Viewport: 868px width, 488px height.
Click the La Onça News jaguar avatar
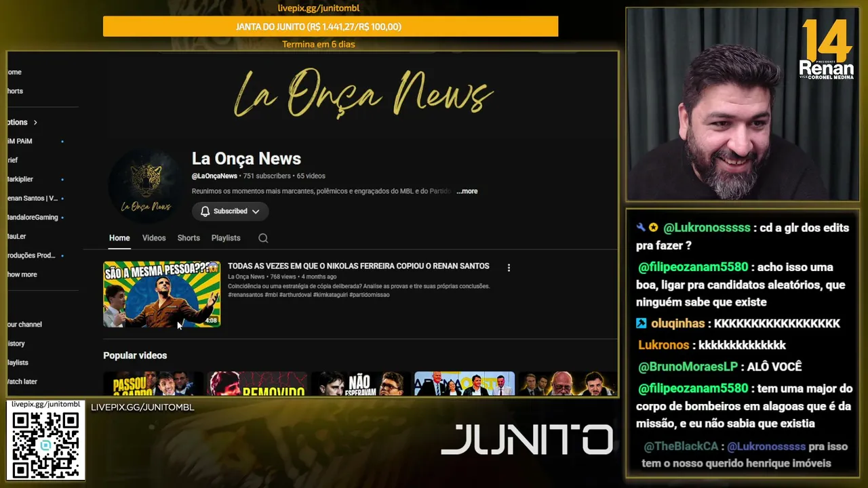[145, 184]
